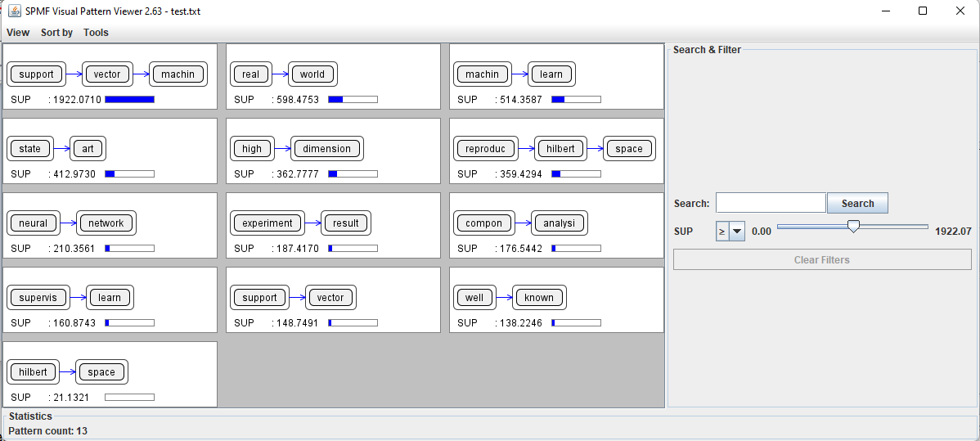
Task: Select the 'experiment' pattern item
Action: coord(267,223)
